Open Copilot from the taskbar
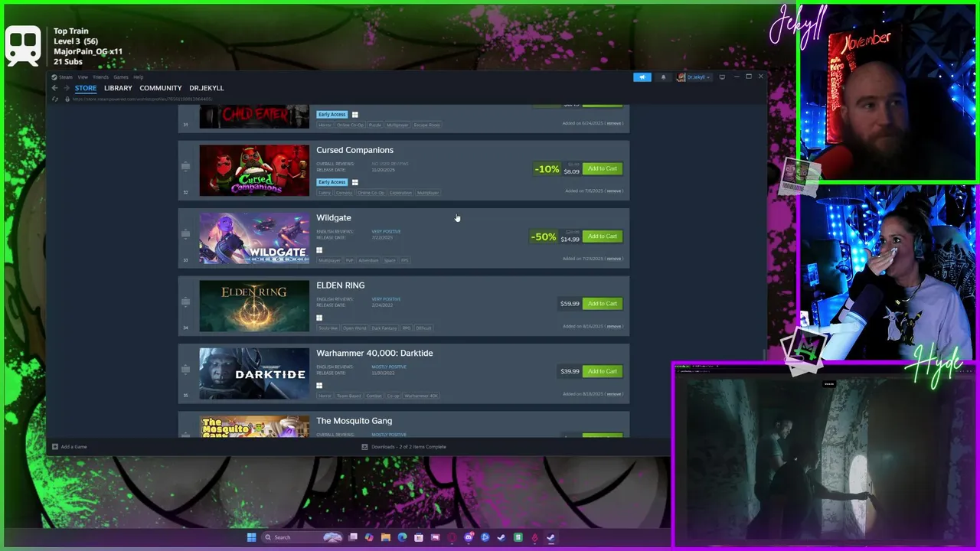This screenshot has height=551, width=980. pos(369,537)
